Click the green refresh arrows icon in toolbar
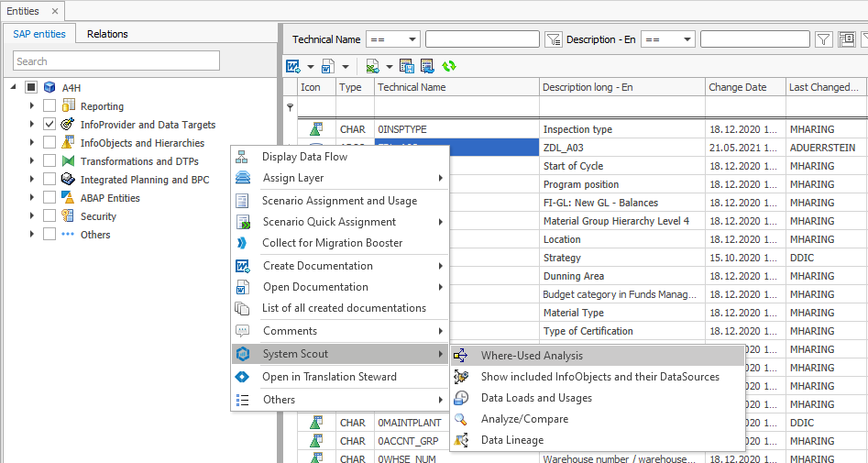 click(x=449, y=66)
